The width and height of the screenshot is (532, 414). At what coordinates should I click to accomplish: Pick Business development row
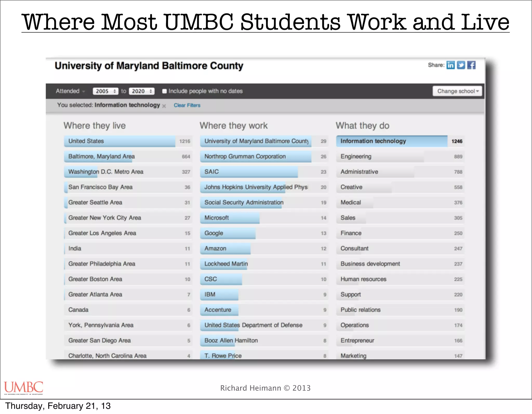400,264
